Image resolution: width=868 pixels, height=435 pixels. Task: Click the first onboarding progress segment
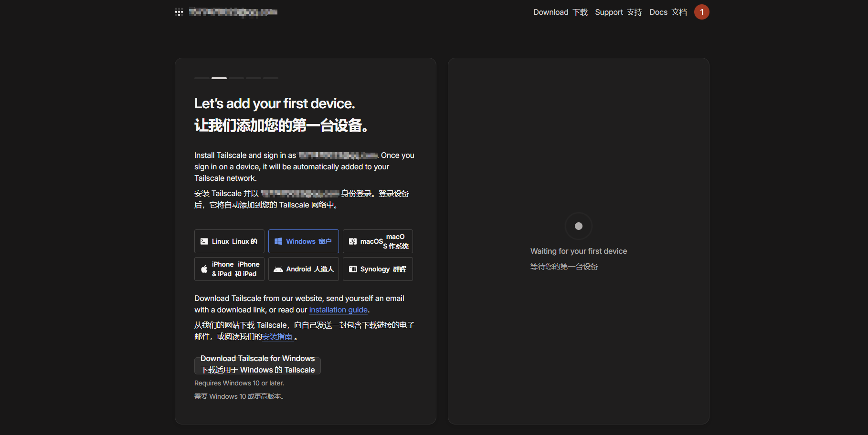click(201, 78)
